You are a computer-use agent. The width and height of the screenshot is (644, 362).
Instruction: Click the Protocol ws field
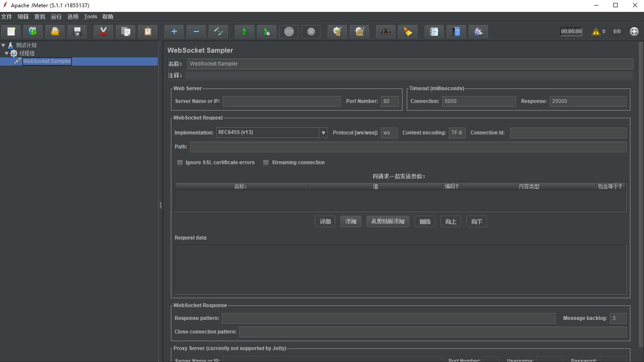coord(389,133)
